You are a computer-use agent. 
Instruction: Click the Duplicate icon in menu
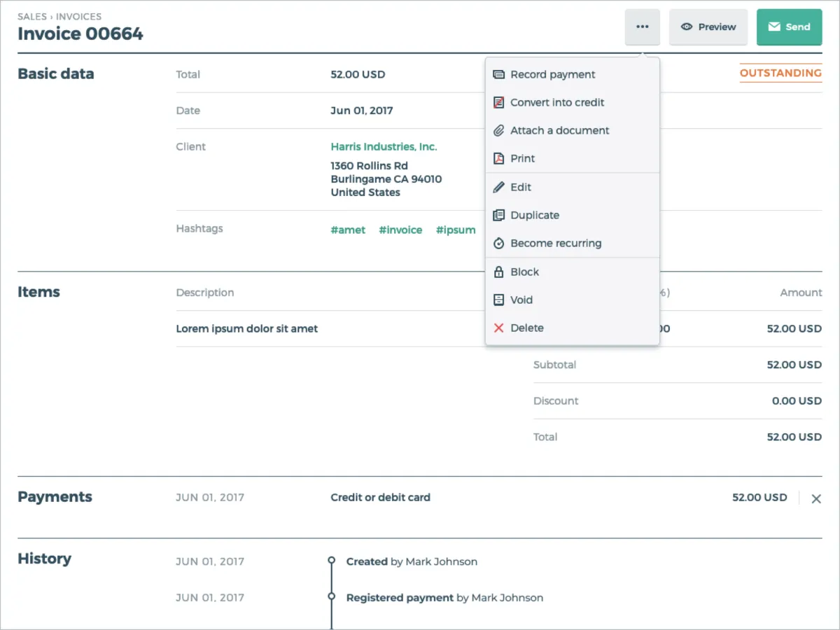click(x=498, y=215)
